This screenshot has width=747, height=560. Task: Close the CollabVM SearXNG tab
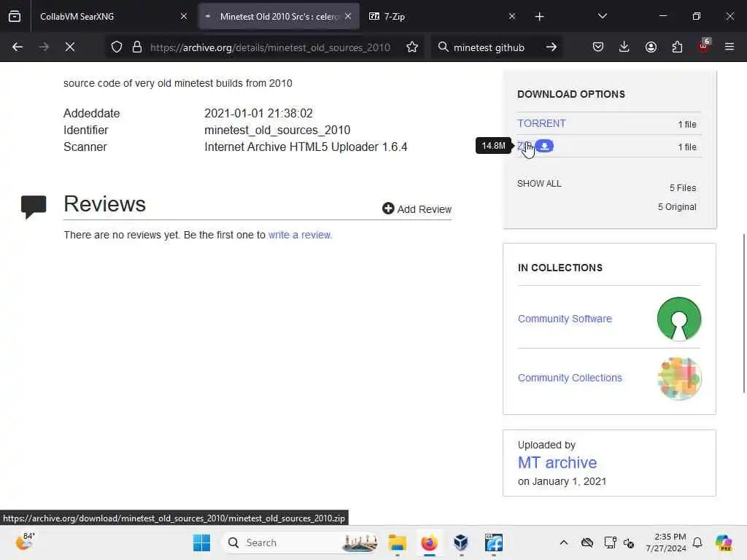pyautogui.click(x=184, y=16)
